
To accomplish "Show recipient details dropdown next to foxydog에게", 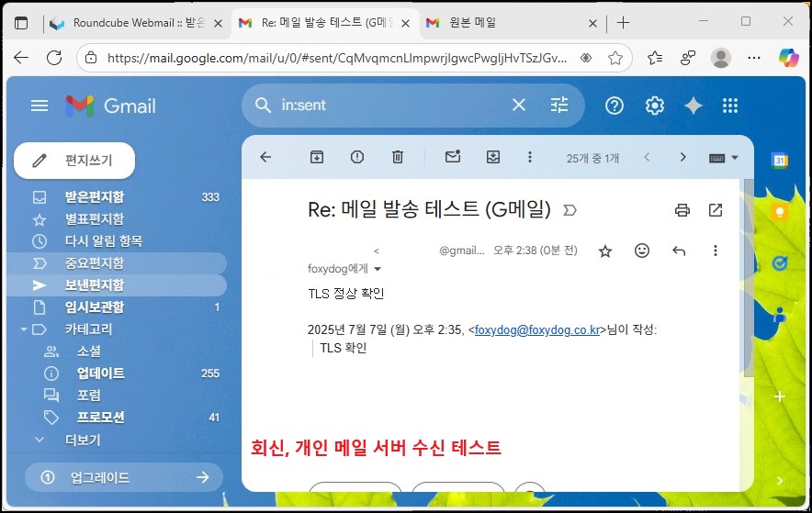I will (x=378, y=269).
